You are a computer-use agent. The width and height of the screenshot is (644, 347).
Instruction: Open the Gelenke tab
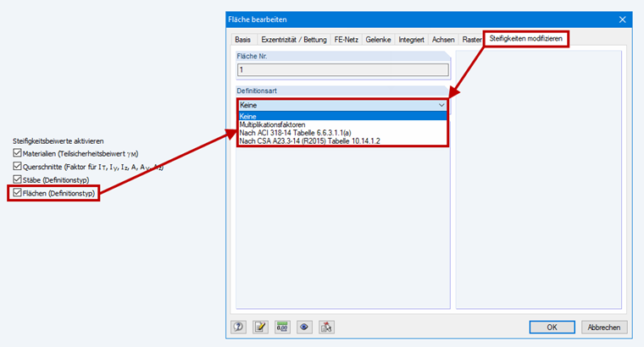[x=378, y=40]
